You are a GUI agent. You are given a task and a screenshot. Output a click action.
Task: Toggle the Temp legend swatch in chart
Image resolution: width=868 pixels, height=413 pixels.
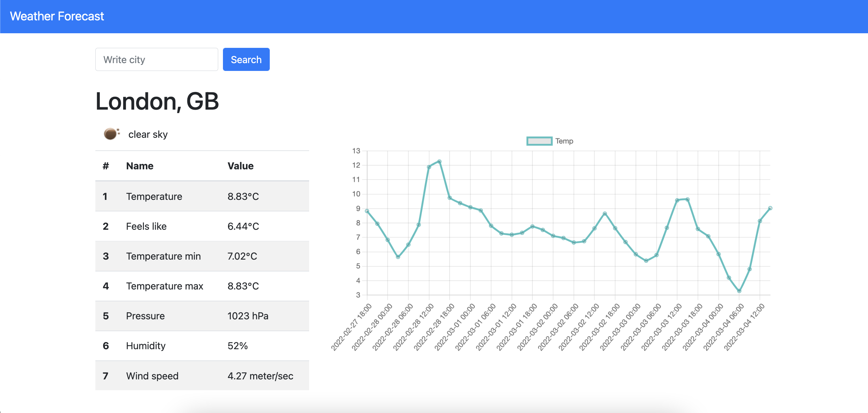539,141
